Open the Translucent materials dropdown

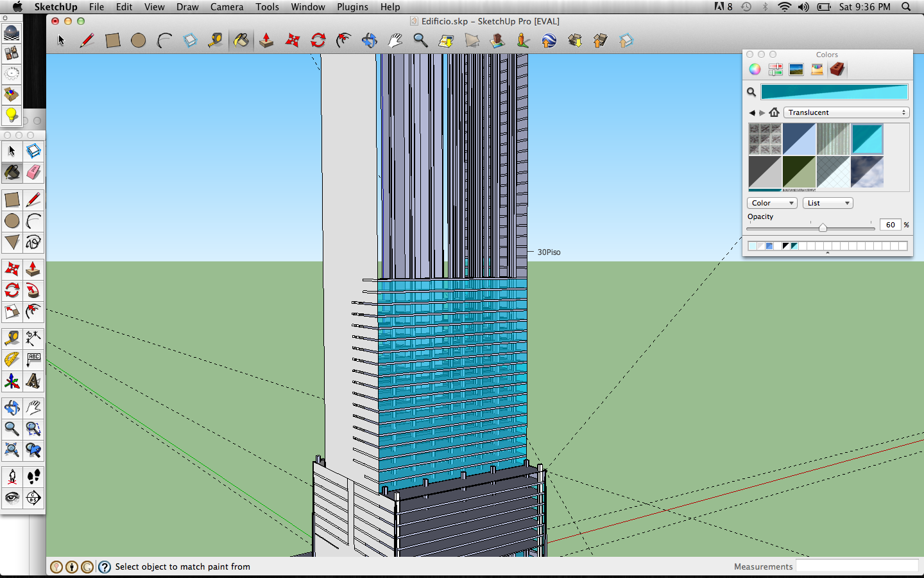(x=846, y=112)
